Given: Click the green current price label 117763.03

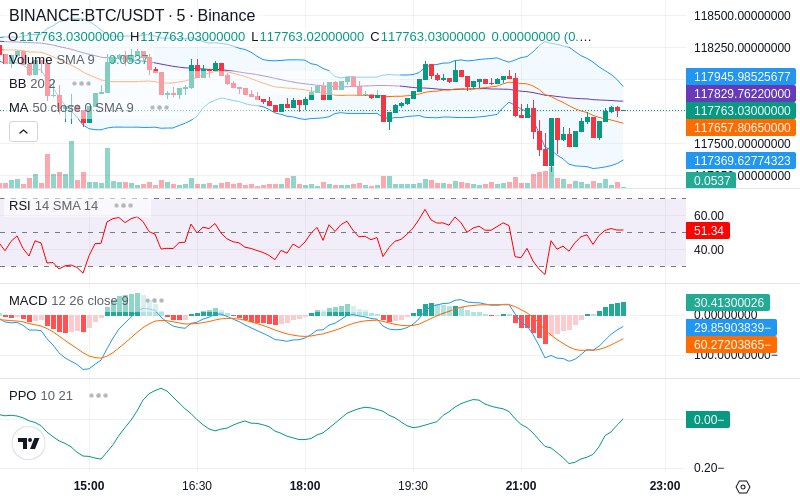Looking at the screenshot, I should click(x=741, y=111).
